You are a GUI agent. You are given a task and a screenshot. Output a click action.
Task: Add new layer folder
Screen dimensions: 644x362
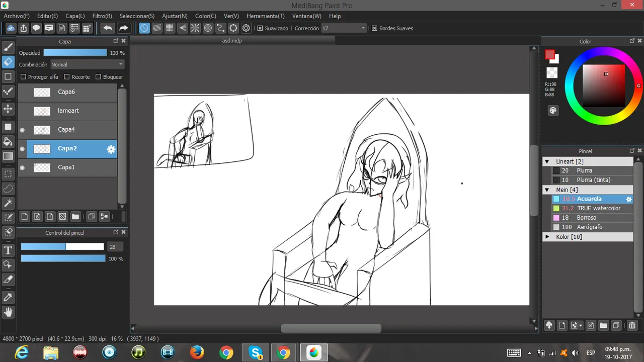pyautogui.click(x=75, y=217)
